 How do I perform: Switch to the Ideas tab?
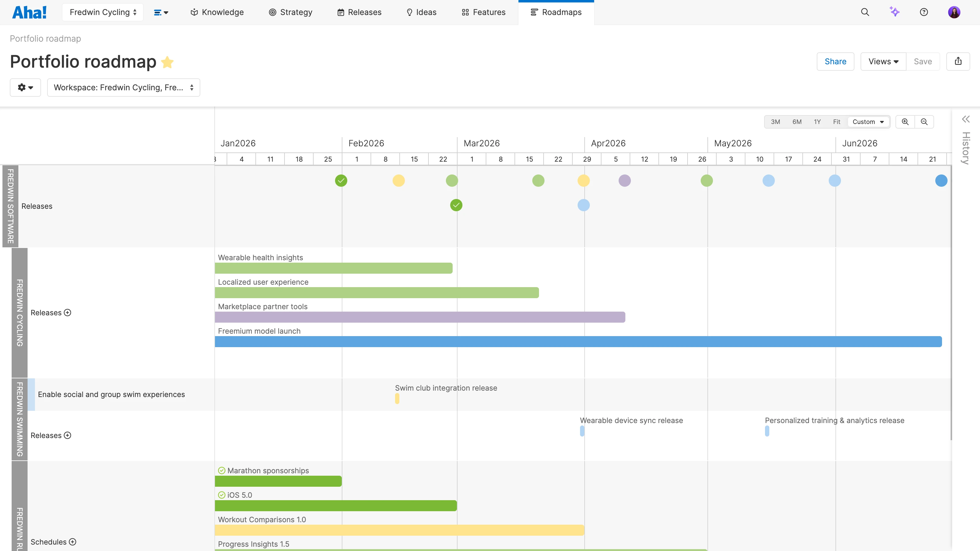coord(421,12)
